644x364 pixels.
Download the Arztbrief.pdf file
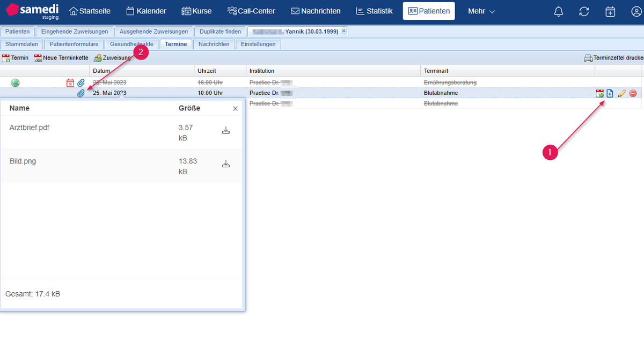tap(226, 130)
